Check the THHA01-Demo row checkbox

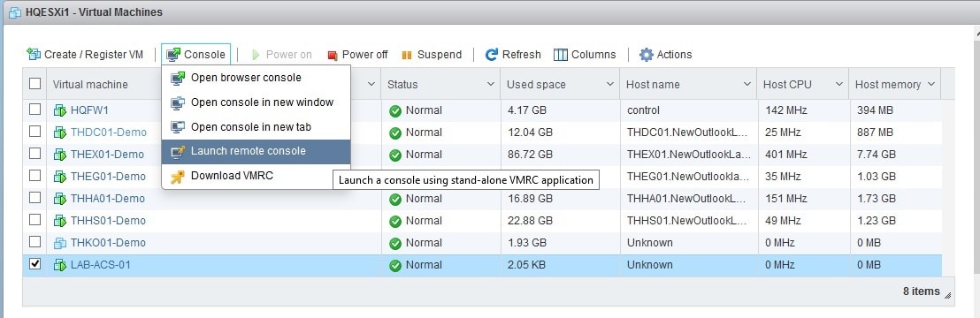pos(35,197)
